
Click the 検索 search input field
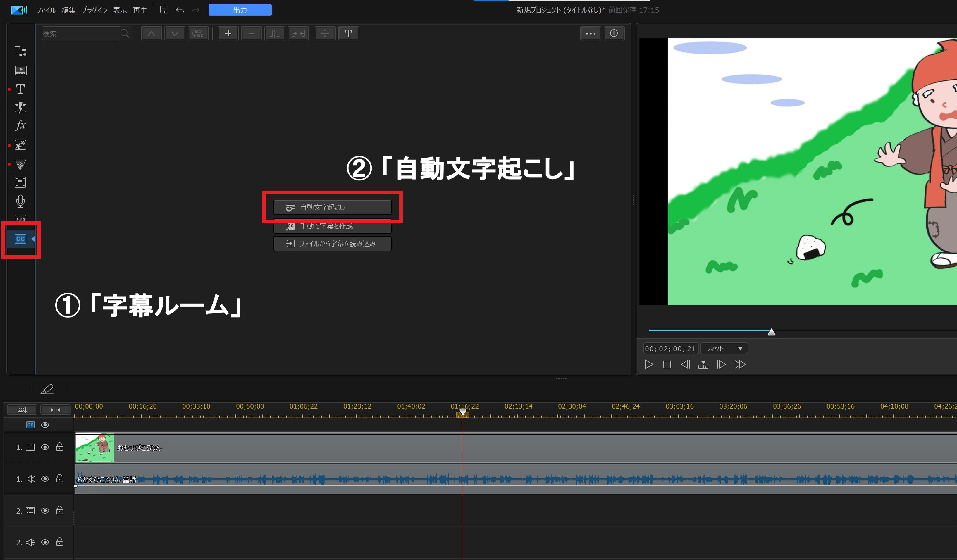click(80, 34)
